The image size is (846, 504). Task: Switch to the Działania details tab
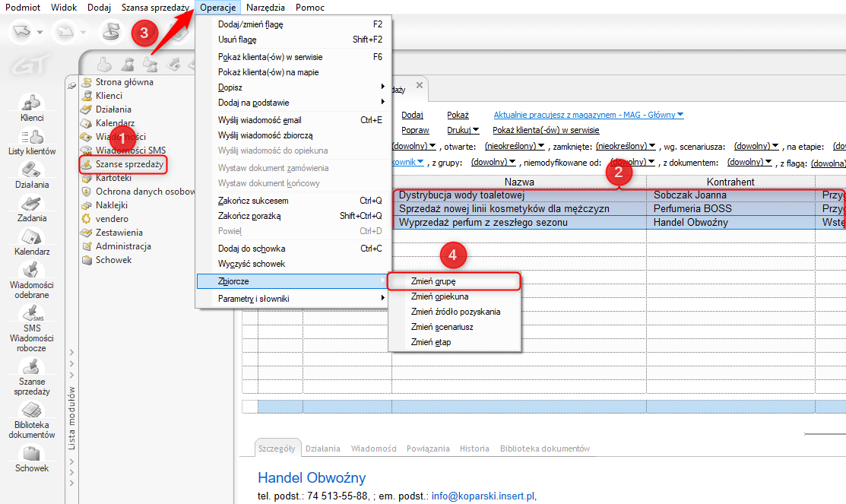[x=322, y=449]
